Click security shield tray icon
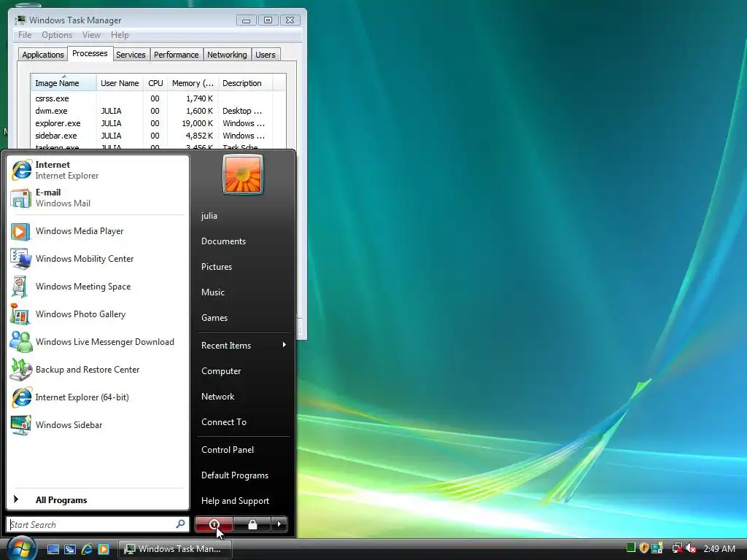This screenshot has width=747, height=560. click(x=643, y=548)
